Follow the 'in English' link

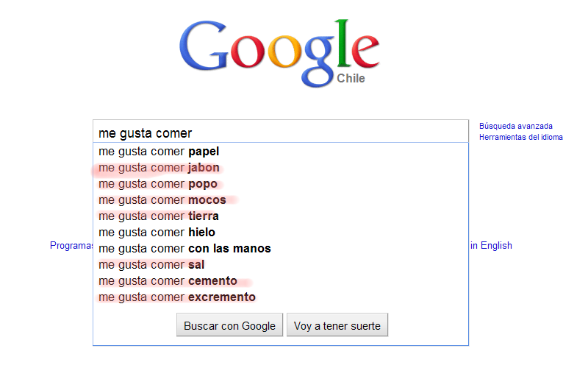(x=492, y=246)
